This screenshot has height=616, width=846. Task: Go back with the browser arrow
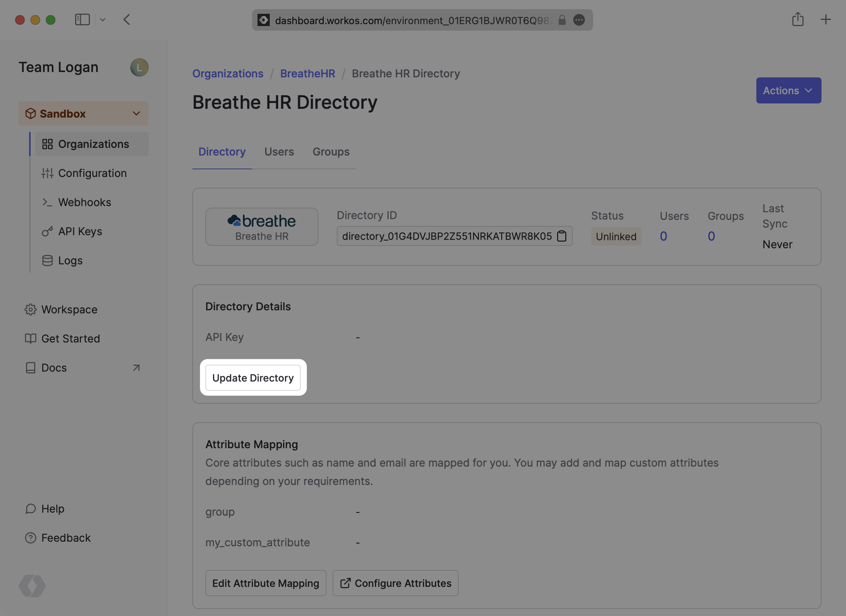point(127,20)
